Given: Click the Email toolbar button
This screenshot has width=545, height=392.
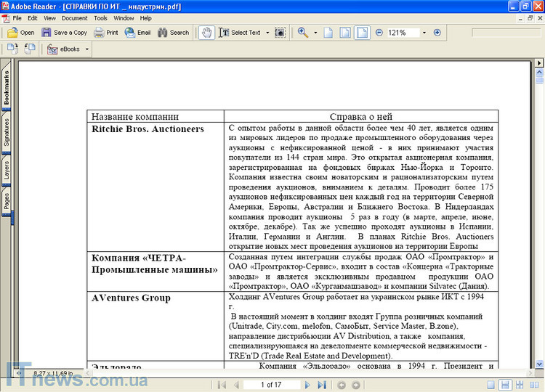Looking at the screenshot, I should [137, 33].
